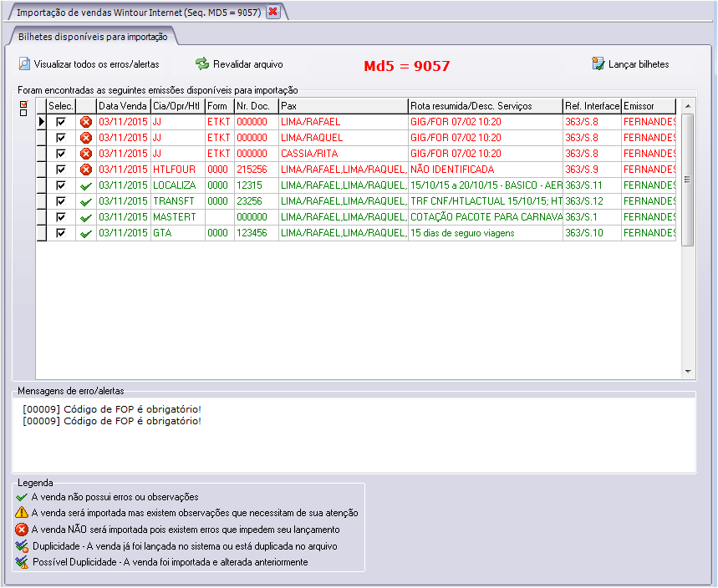Click the document number 215256 cell
Image resolution: width=718 pixels, height=588 pixels.
pyautogui.click(x=257, y=170)
